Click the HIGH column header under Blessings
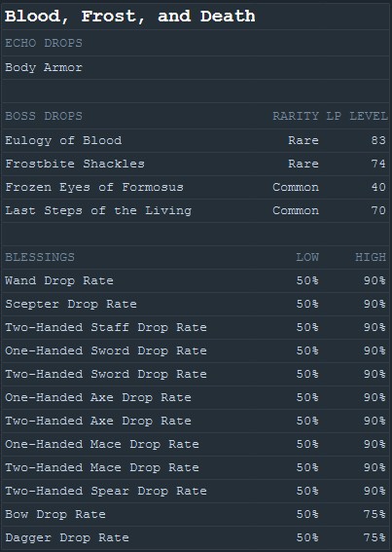Screen dimensions: 392x552 click(371, 257)
